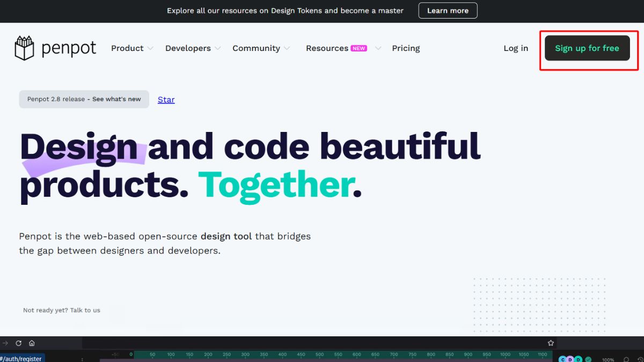Click the browser reload icon
The width and height of the screenshot is (644, 362).
pyautogui.click(x=18, y=343)
